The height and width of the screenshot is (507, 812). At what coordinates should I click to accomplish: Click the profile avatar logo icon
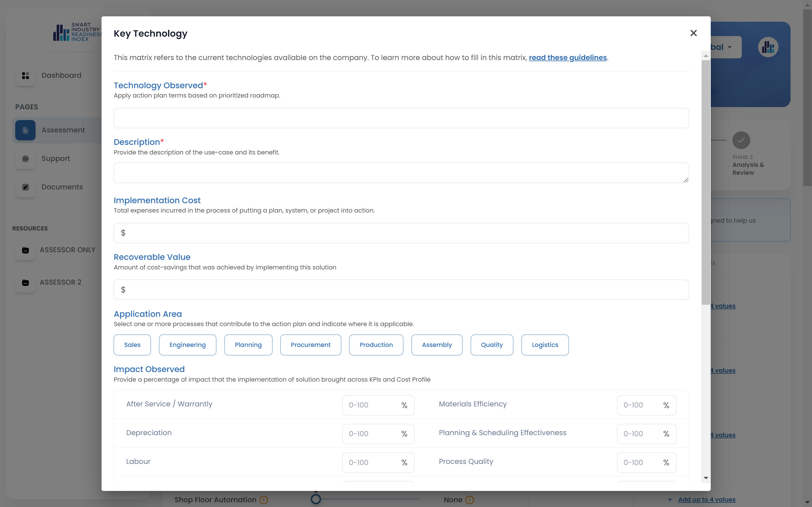768,47
